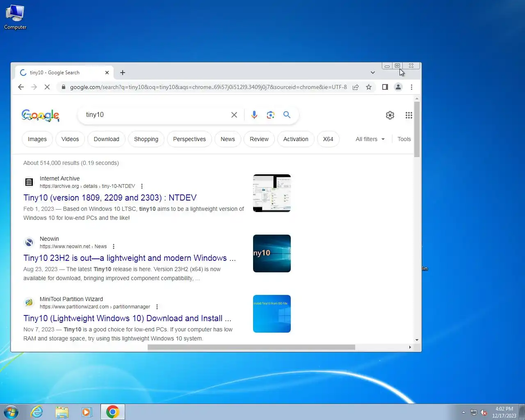
Task: Go to Google home via logo
Action: point(41,115)
